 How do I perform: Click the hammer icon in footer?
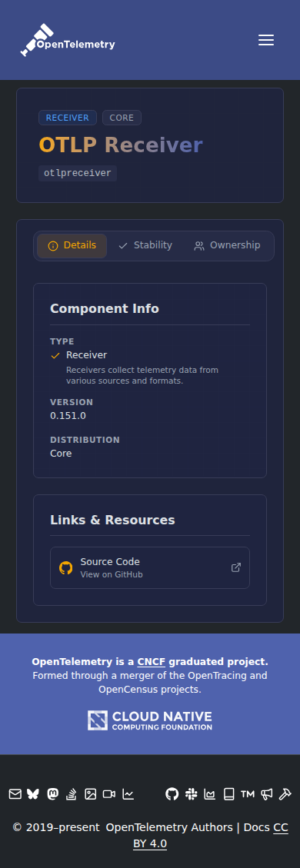click(x=285, y=794)
